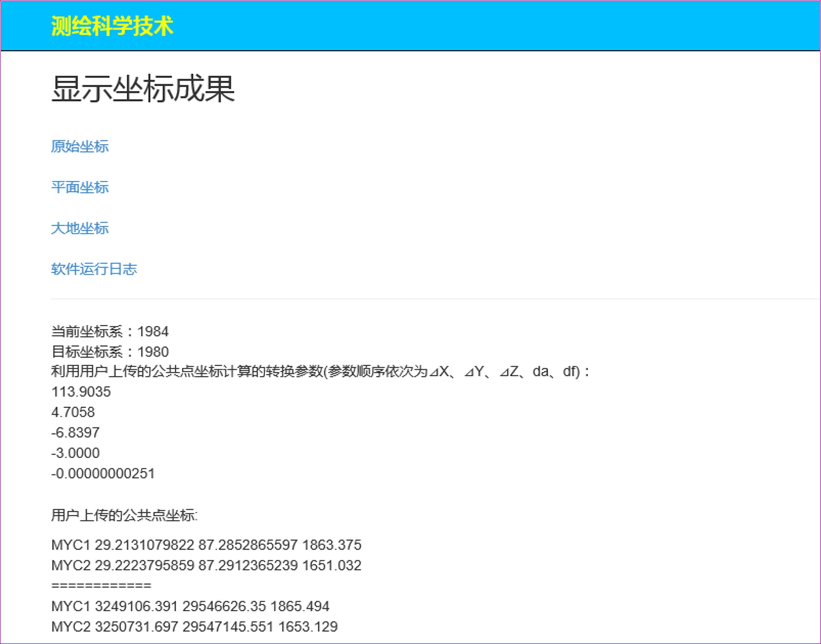The image size is (821, 644).
Task: Click the 113.9035 parameter value
Action: (81, 392)
